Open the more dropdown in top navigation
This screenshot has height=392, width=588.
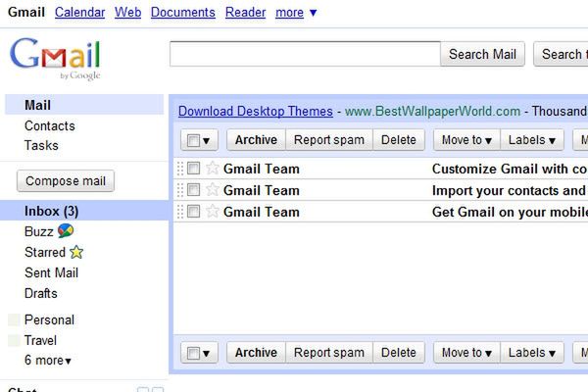click(296, 13)
